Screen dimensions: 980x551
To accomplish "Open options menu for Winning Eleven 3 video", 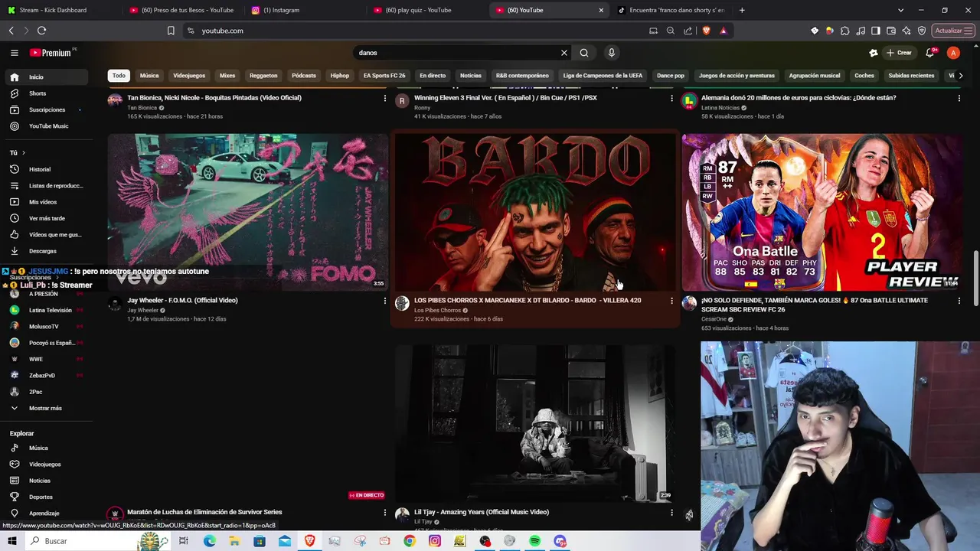I will pos(671,98).
